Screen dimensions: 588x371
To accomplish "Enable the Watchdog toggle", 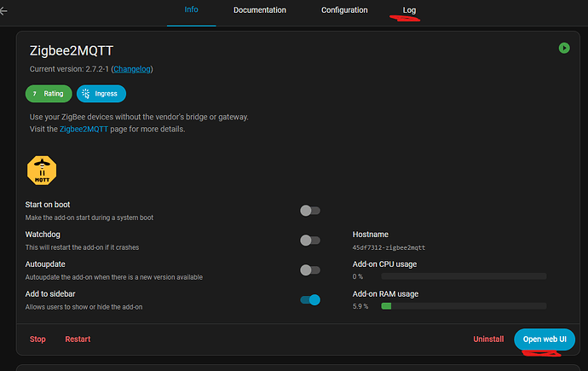I will tap(309, 240).
